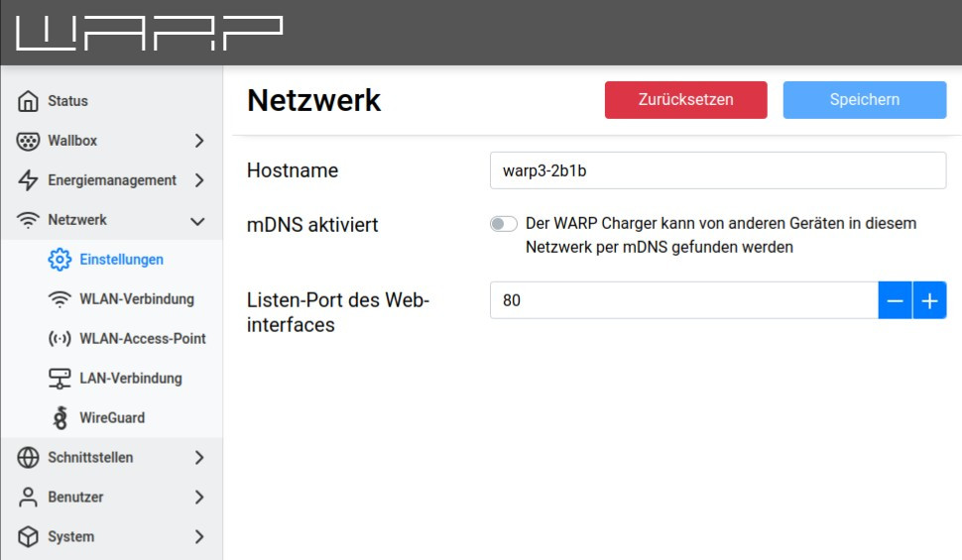Click the WLAN-Access-Point broadcast icon
The width and height of the screenshot is (962, 560).
coord(60,339)
